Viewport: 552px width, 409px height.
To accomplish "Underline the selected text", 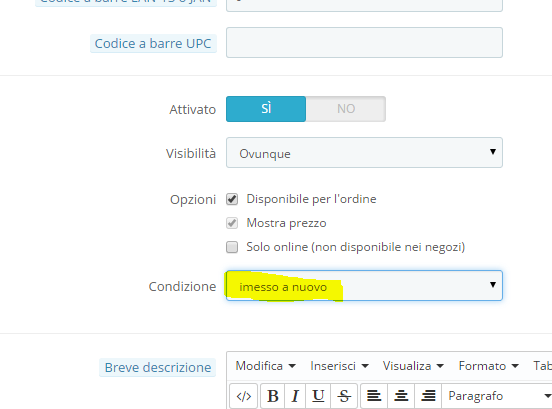I will click(x=318, y=396).
